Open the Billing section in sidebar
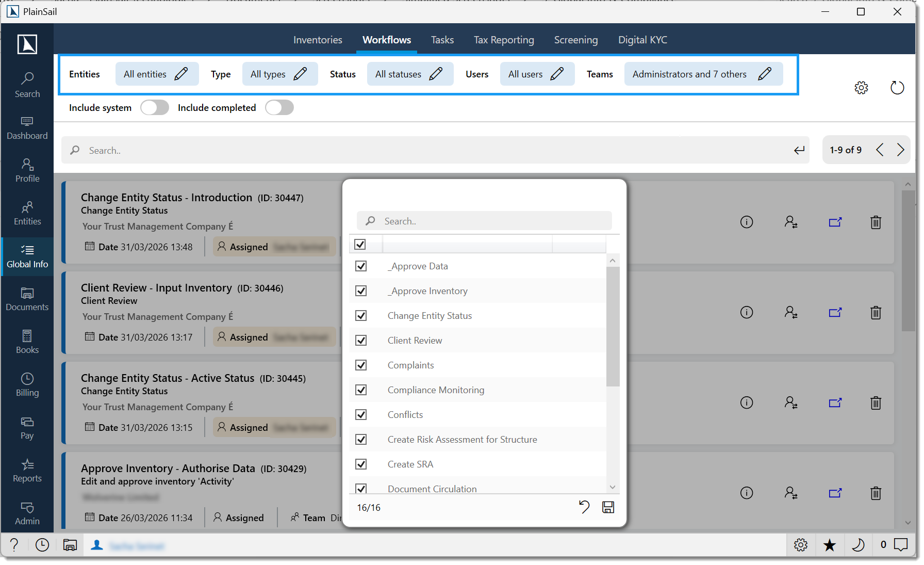The width and height of the screenshot is (924, 565). (27, 384)
